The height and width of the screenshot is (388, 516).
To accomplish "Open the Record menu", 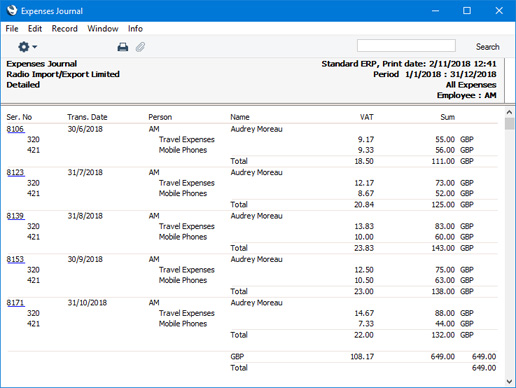I will (64, 29).
